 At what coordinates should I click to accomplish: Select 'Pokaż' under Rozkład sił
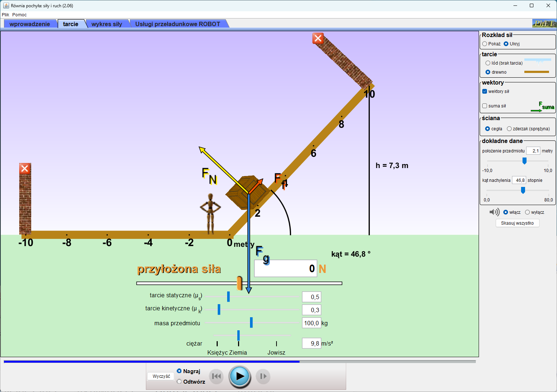(x=485, y=44)
